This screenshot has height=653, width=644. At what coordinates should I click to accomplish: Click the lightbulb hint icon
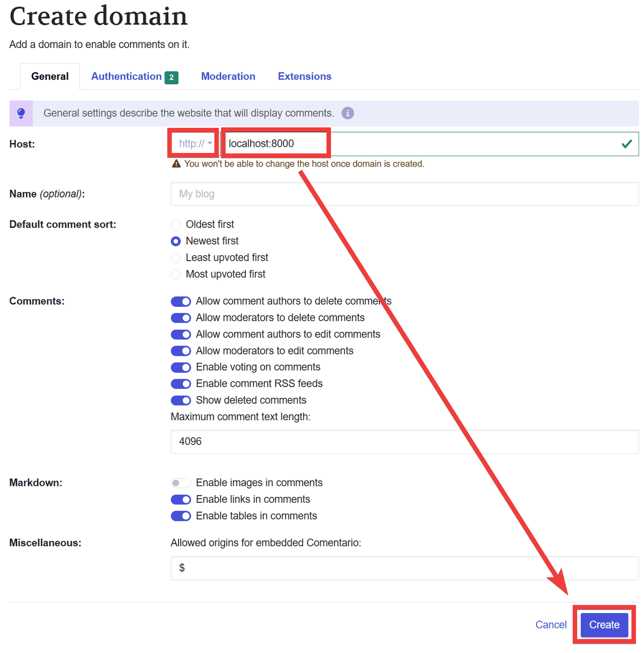[21, 113]
